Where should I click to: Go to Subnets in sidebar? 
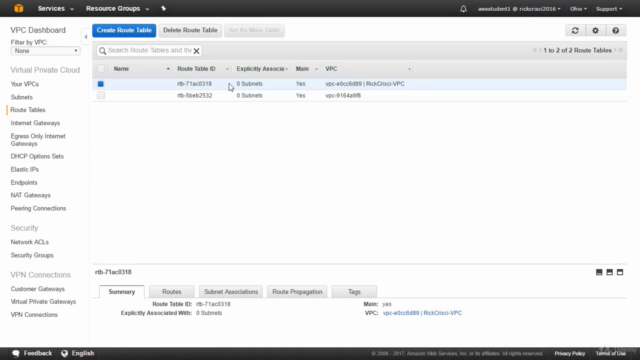coord(22,97)
